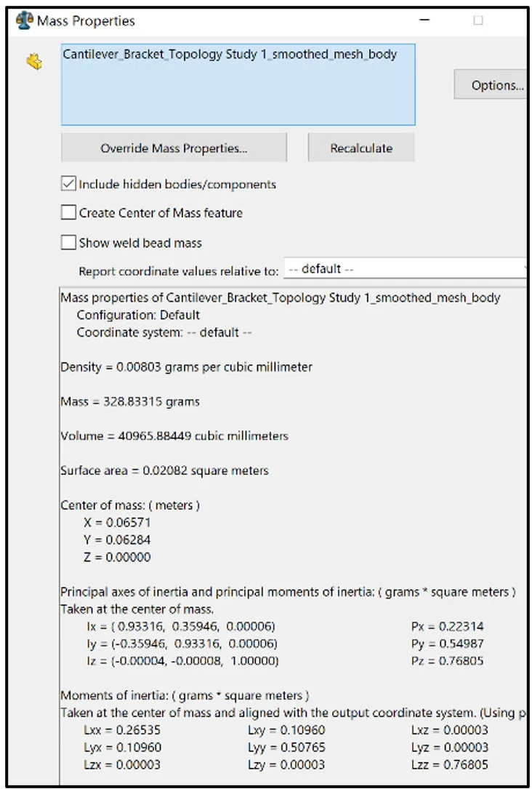Click the Surface area result line
This screenshot has height=789, width=532.
tap(164, 471)
